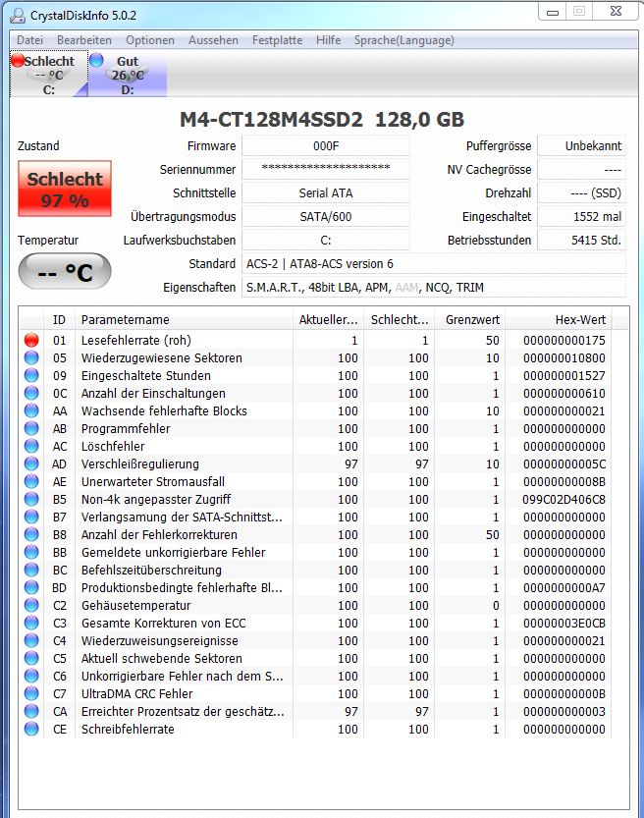This screenshot has height=818, width=644.
Task: Click the masked Seriennummer field
Action: [x=326, y=169]
